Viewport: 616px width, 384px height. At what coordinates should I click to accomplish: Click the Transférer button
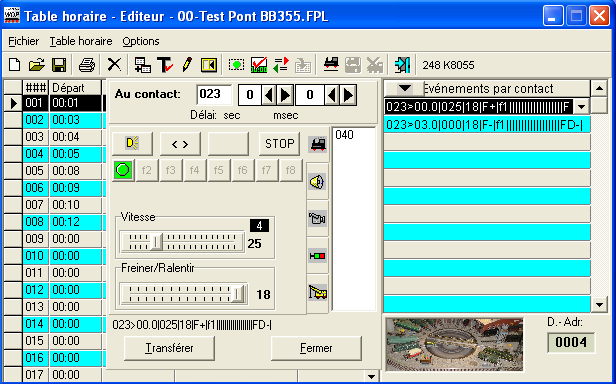click(169, 348)
